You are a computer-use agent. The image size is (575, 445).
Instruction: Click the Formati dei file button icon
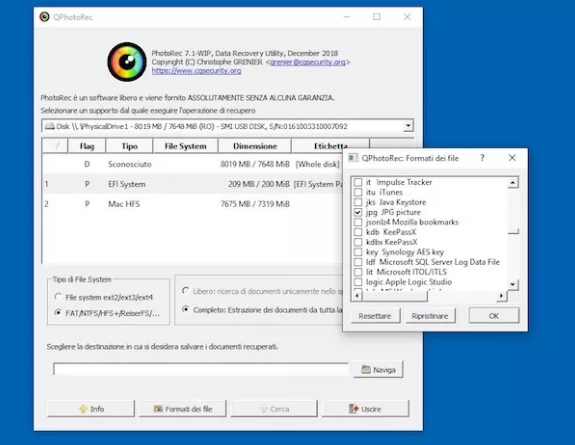(158, 409)
